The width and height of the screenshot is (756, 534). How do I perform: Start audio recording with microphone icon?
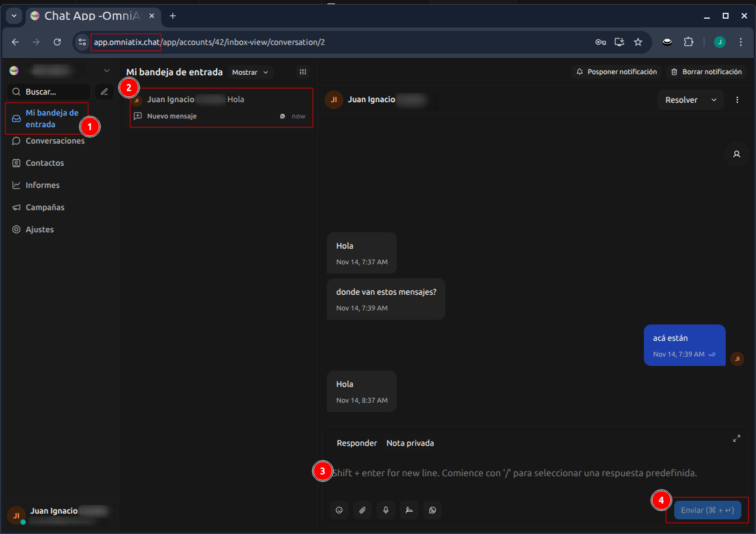(385, 510)
